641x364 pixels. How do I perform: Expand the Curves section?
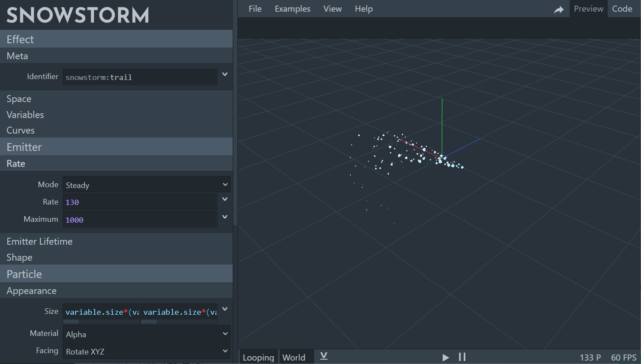pyautogui.click(x=116, y=130)
